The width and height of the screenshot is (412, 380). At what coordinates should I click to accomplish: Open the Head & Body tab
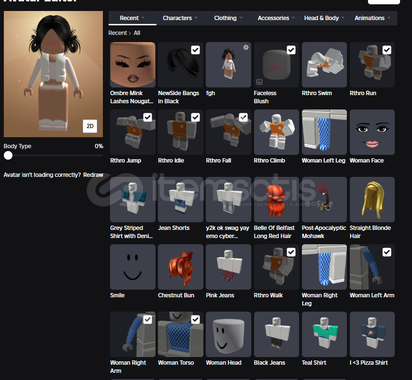point(324,18)
